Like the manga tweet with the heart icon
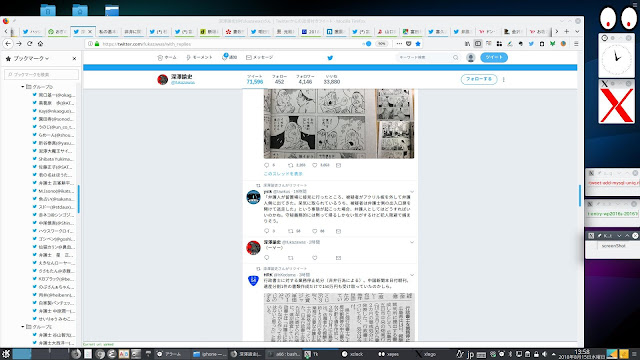 (315, 165)
